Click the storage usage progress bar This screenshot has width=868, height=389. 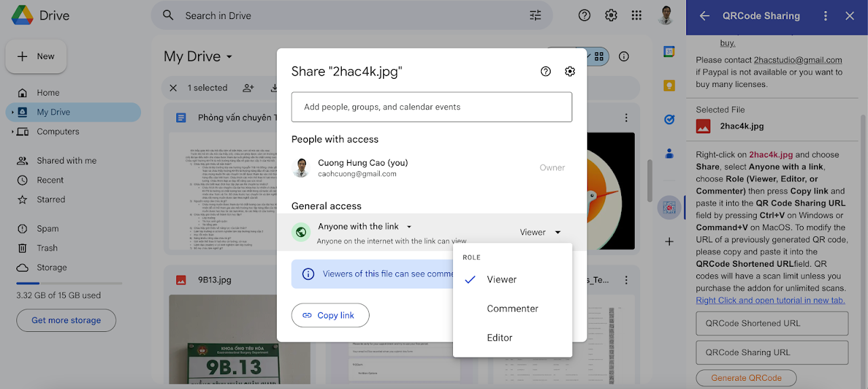69,283
